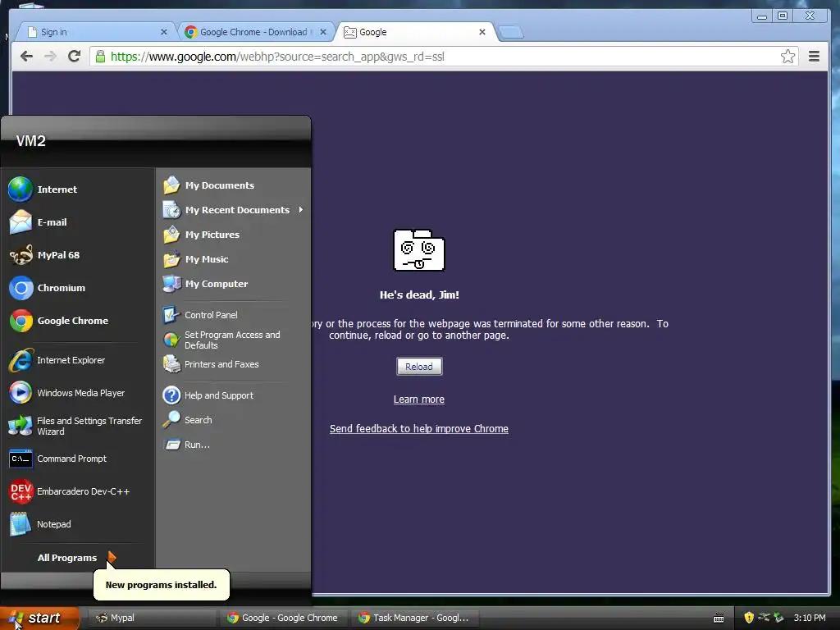Click the on-screen keyboard tray icon
This screenshot has height=630, width=840.
point(719,619)
